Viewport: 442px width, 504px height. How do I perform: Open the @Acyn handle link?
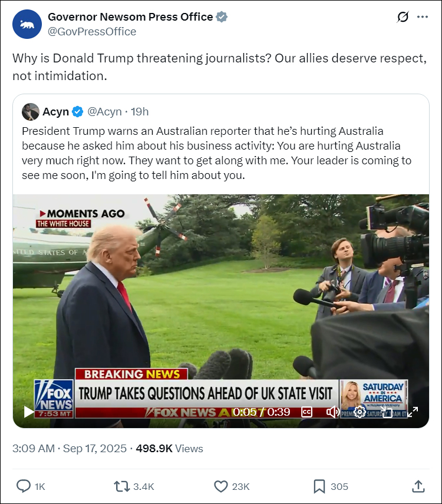(x=104, y=111)
